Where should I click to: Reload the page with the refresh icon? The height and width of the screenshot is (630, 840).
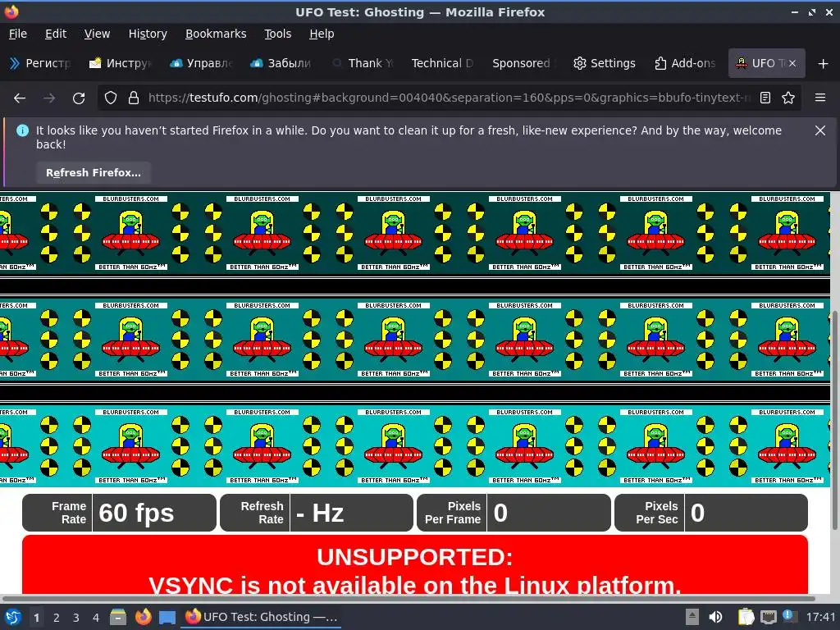click(x=79, y=98)
